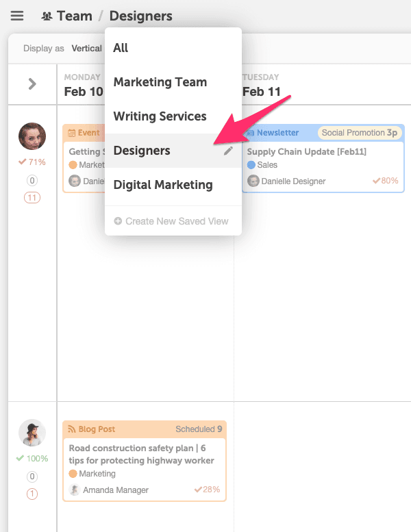Open the Team breadcrumb

coord(75,16)
